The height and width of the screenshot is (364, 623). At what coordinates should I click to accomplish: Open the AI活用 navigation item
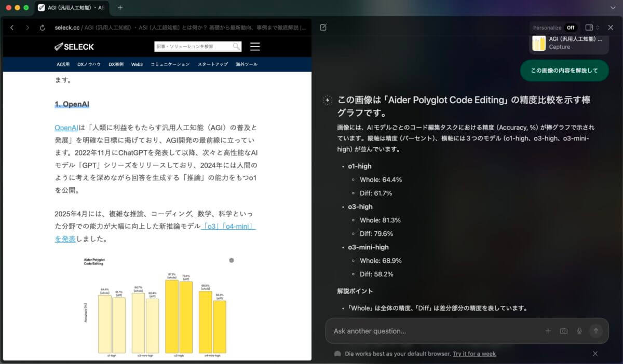tap(63, 64)
